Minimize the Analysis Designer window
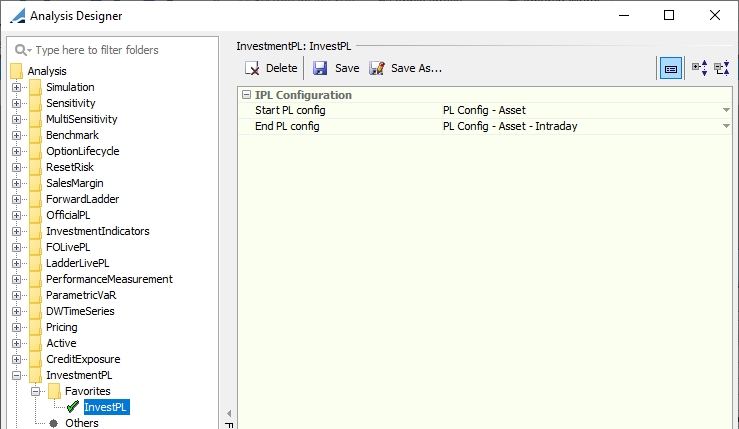739x429 pixels. [x=624, y=16]
